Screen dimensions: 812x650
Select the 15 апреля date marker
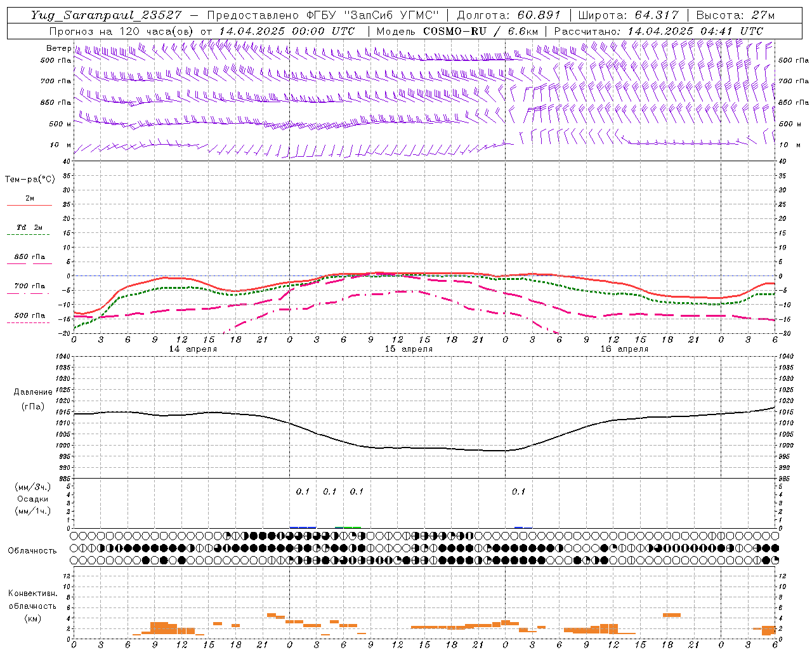(x=409, y=349)
